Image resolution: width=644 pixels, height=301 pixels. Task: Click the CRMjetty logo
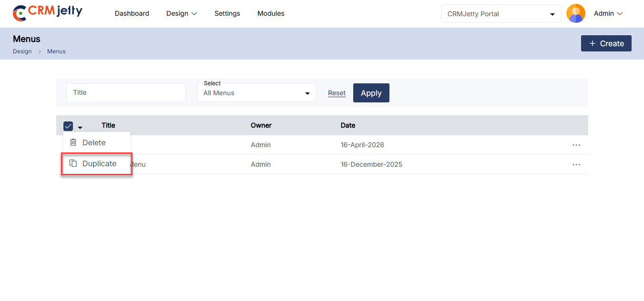coord(47,13)
